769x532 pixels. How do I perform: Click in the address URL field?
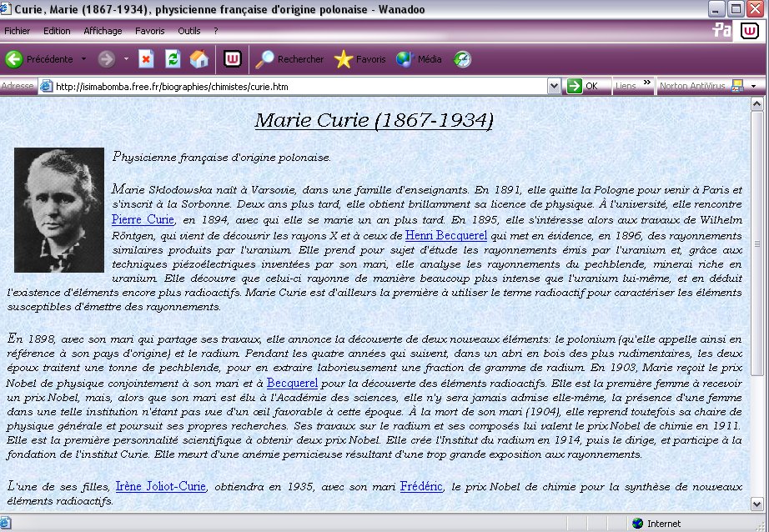point(300,86)
